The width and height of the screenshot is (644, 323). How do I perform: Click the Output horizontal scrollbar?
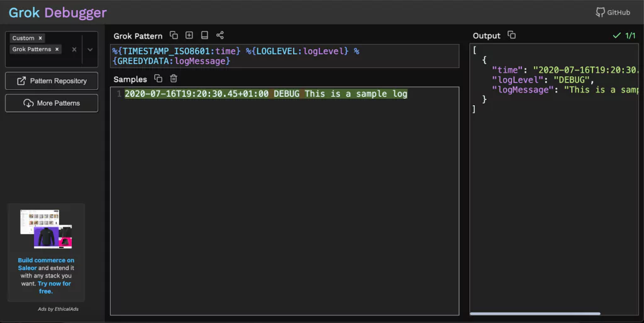tap(535, 314)
